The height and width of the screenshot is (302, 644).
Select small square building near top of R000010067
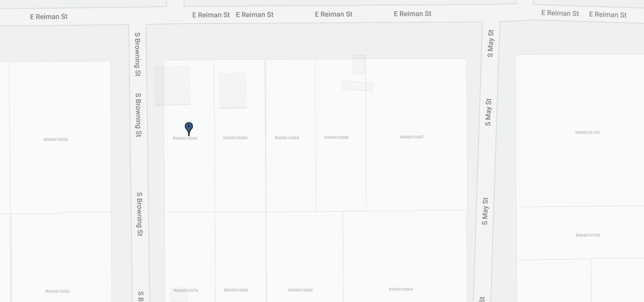(x=359, y=65)
